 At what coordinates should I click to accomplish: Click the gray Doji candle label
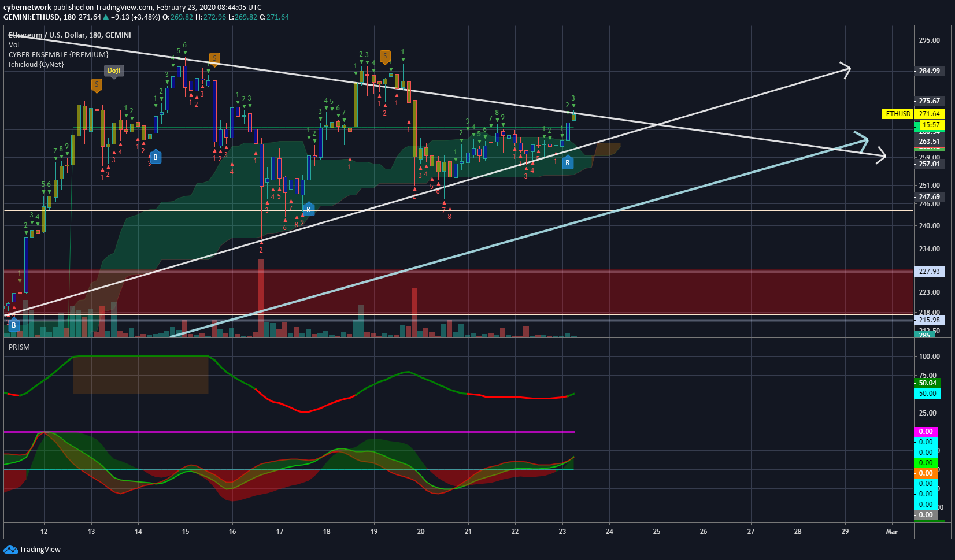(x=114, y=71)
